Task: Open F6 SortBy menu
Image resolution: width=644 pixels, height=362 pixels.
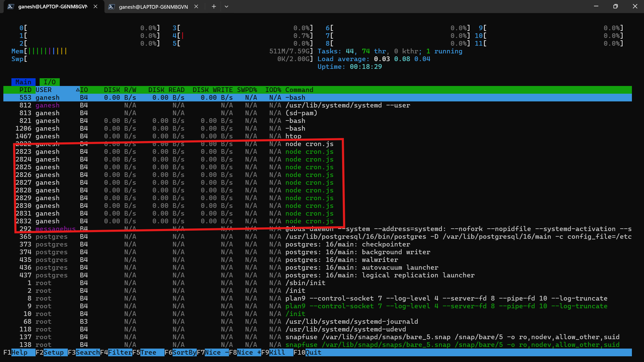Action: [x=180, y=352]
